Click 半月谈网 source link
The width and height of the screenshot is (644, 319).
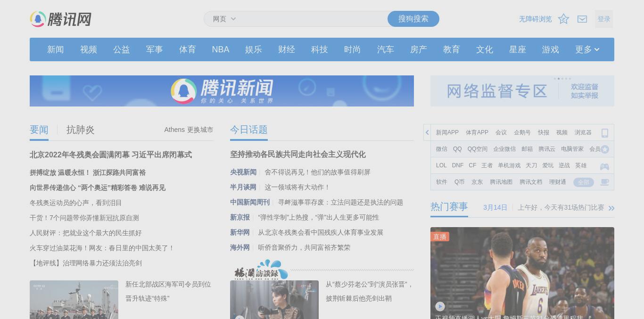click(x=243, y=187)
